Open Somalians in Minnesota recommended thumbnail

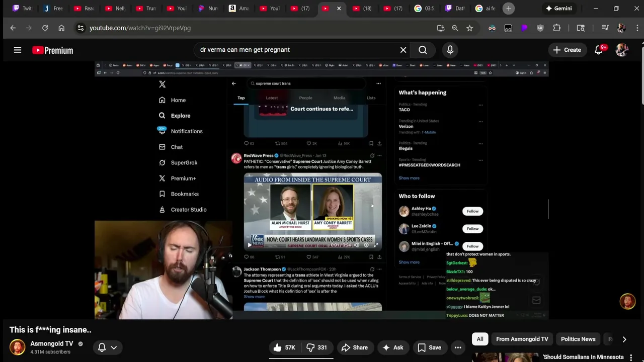tap(505, 357)
